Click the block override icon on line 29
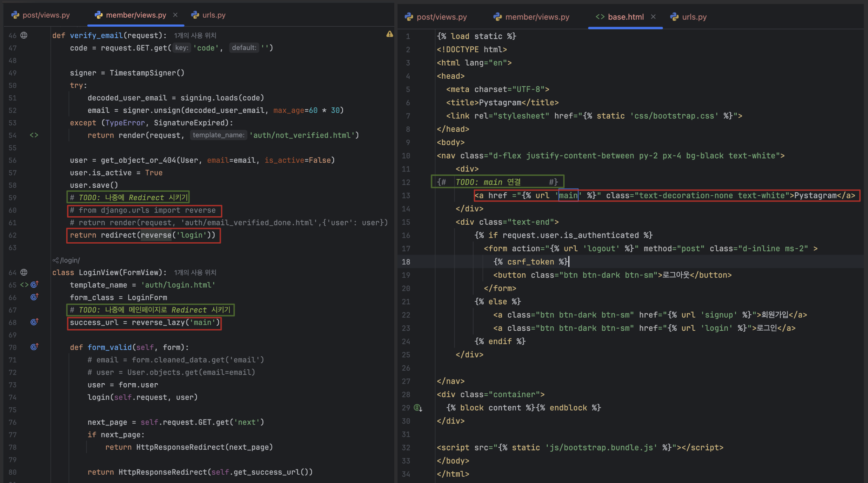Image resolution: width=868 pixels, height=483 pixels. click(x=418, y=408)
